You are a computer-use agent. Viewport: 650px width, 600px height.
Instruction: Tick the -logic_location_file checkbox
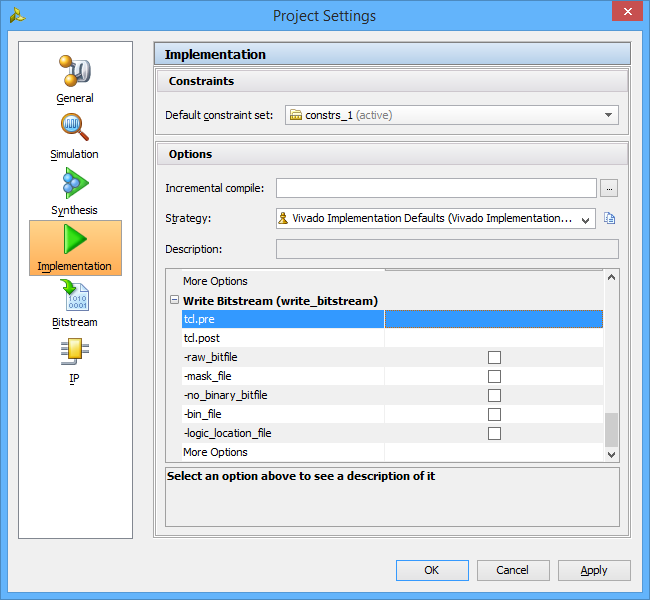[494, 433]
